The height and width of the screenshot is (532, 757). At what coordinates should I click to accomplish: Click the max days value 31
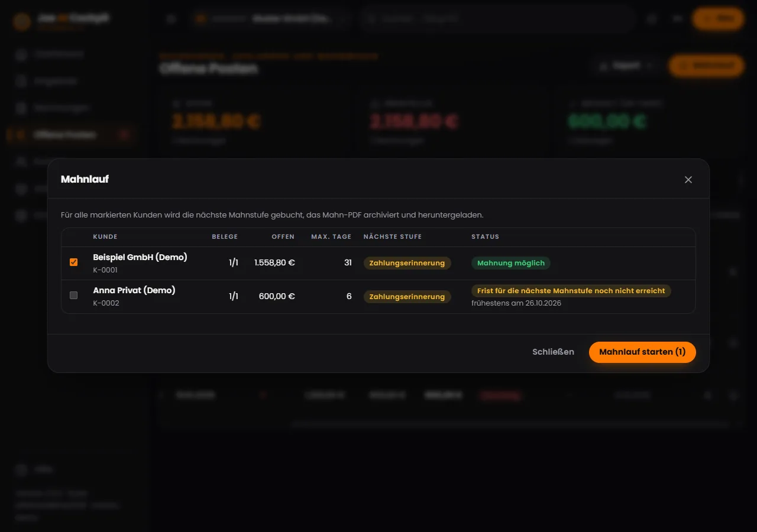click(348, 262)
